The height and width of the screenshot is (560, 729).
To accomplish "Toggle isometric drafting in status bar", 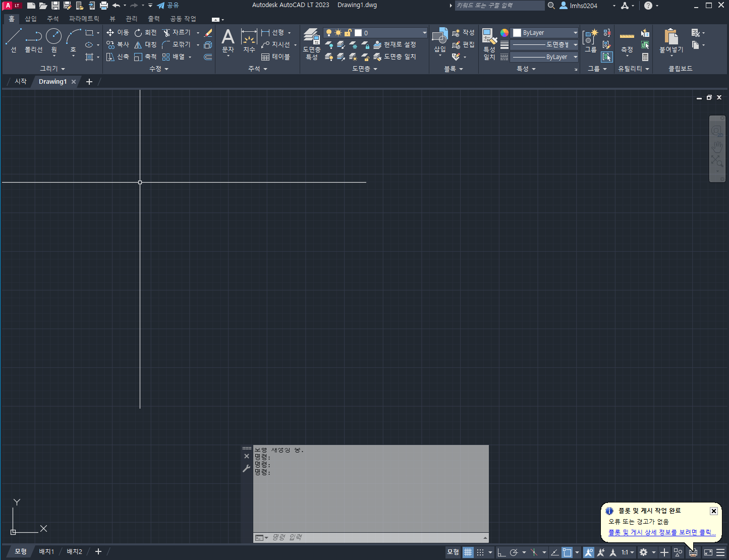I will (x=534, y=552).
